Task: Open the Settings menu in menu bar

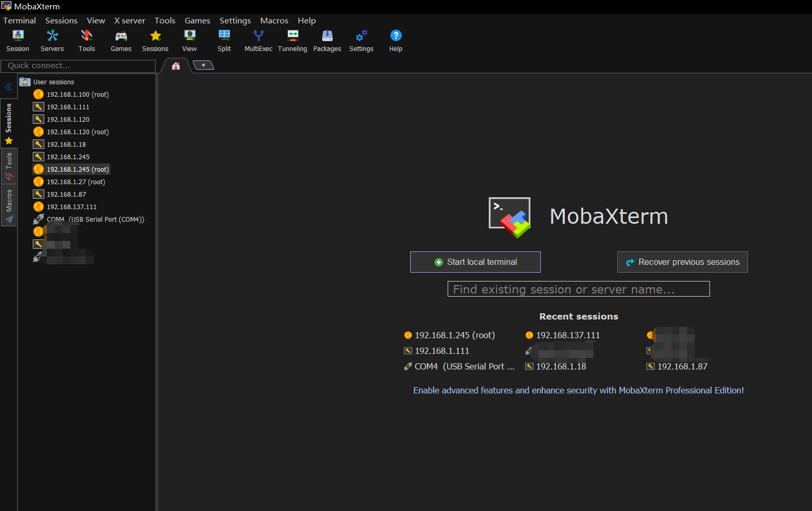Action: [x=235, y=20]
